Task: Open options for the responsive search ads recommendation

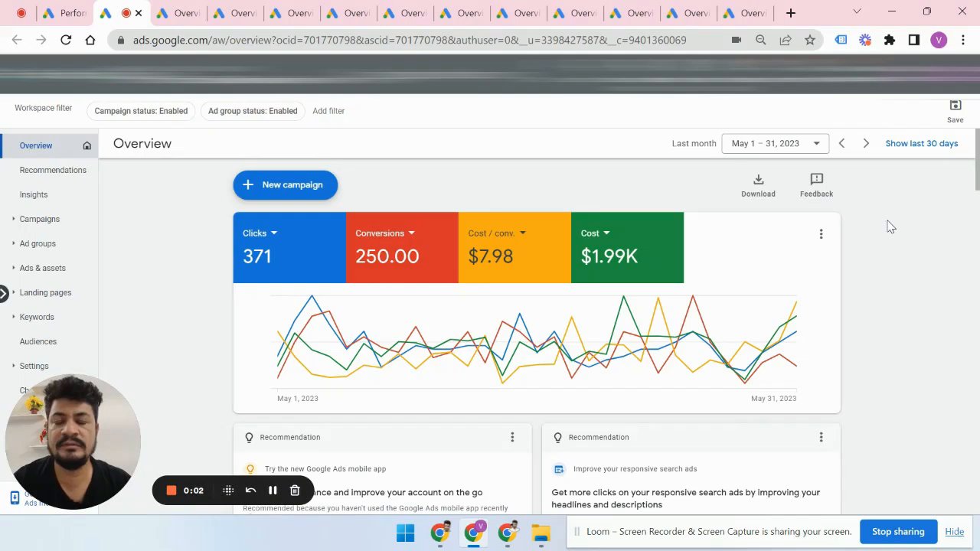Action: [821, 437]
